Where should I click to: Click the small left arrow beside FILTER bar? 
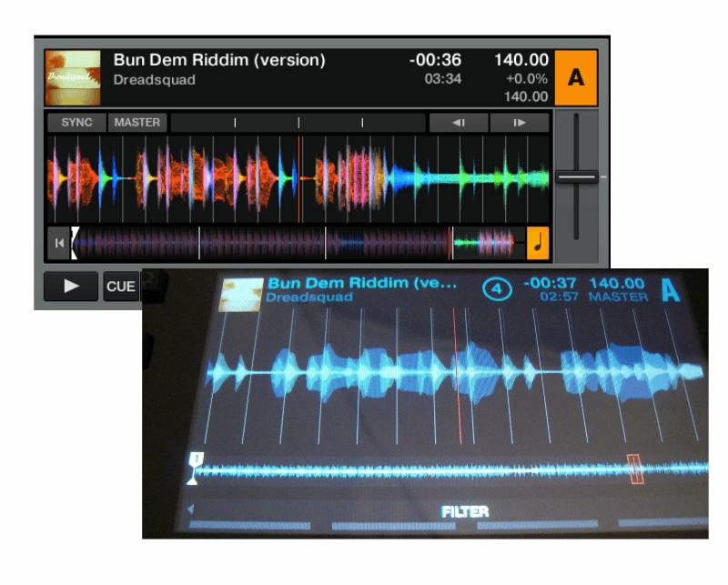[190, 509]
